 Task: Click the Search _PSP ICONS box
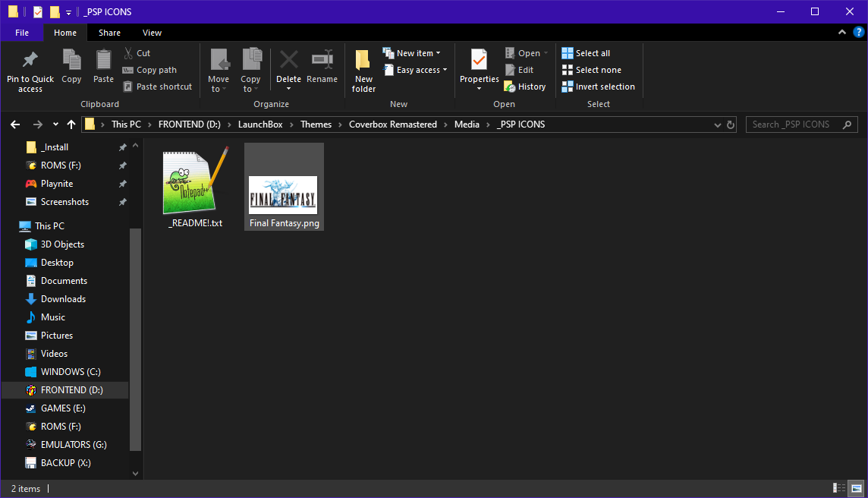801,124
